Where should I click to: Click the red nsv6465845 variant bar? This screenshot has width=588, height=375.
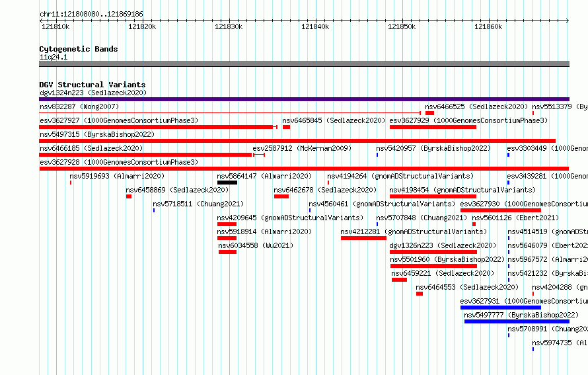[x=287, y=127]
